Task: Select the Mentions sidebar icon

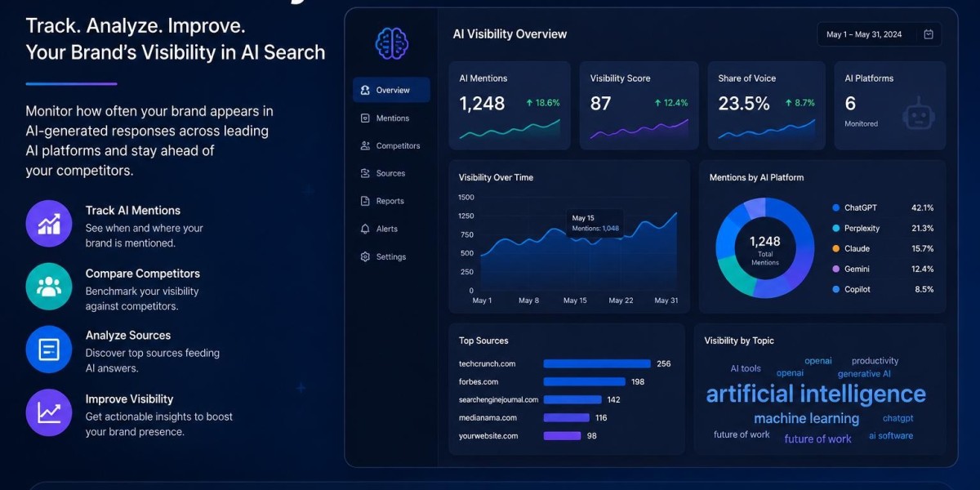Action: (x=365, y=118)
